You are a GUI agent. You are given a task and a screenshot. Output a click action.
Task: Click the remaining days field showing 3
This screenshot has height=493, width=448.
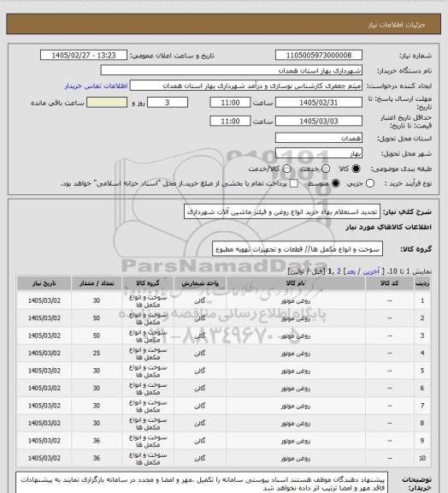168,103
